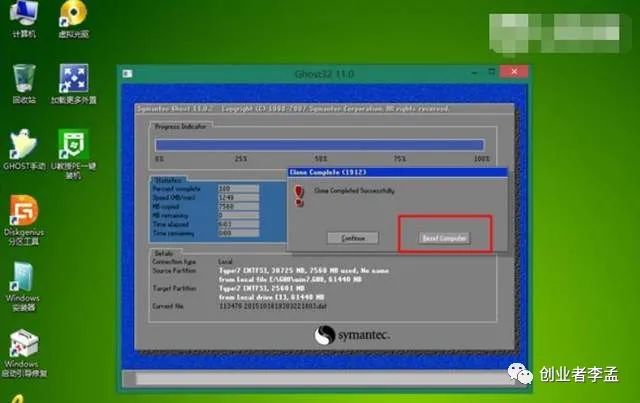The width and height of the screenshot is (640, 403).
Task: Open the 计算机 desktop icon
Action: click(24, 18)
